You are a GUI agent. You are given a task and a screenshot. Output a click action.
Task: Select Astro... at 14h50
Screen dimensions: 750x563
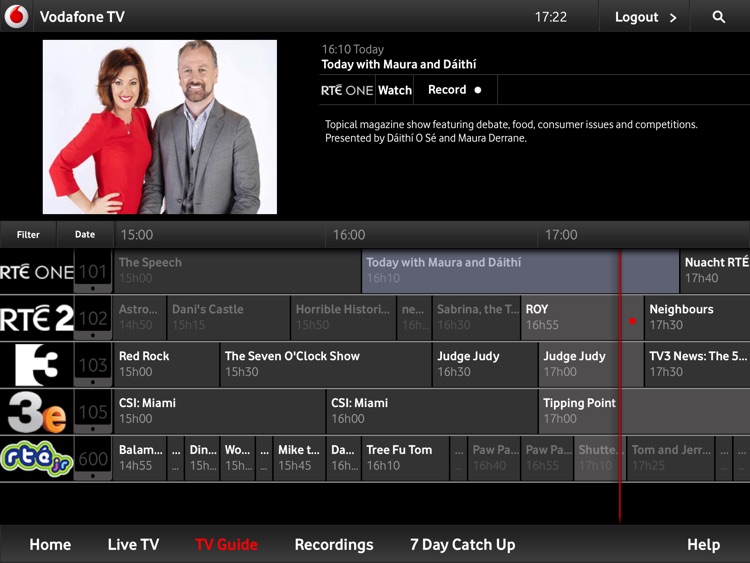click(x=140, y=318)
